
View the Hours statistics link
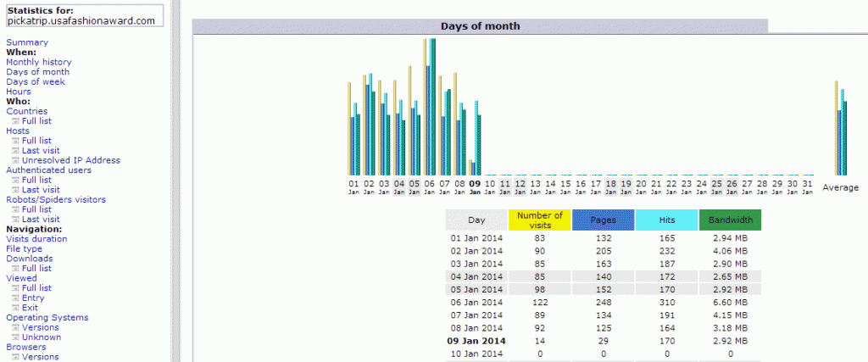pyautogui.click(x=19, y=92)
